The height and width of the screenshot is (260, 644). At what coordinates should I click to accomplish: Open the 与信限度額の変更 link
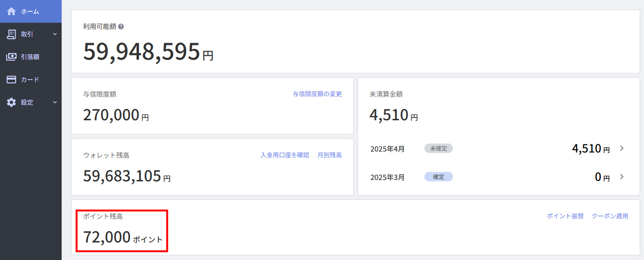point(317,94)
